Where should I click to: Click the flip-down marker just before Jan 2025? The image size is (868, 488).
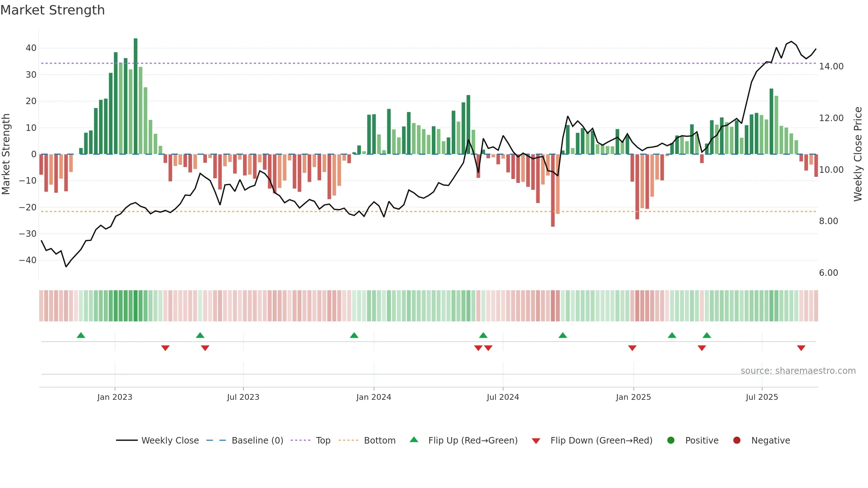(x=632, y=348)
